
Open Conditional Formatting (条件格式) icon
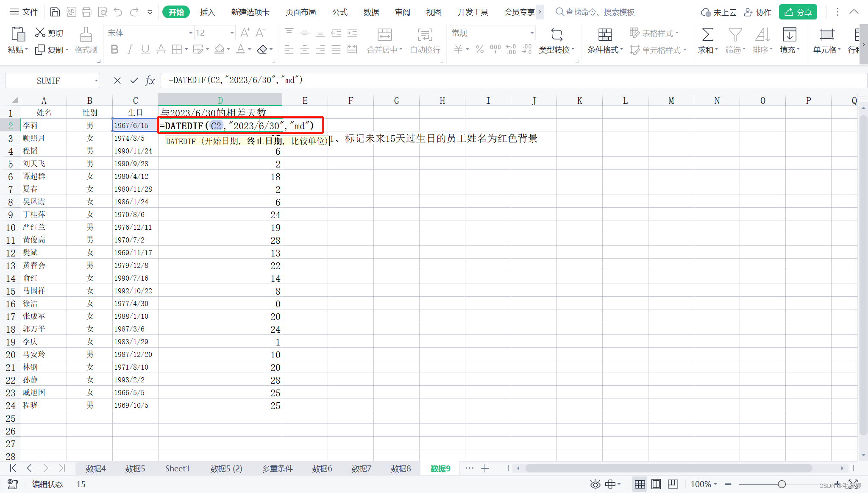[605, 35]
